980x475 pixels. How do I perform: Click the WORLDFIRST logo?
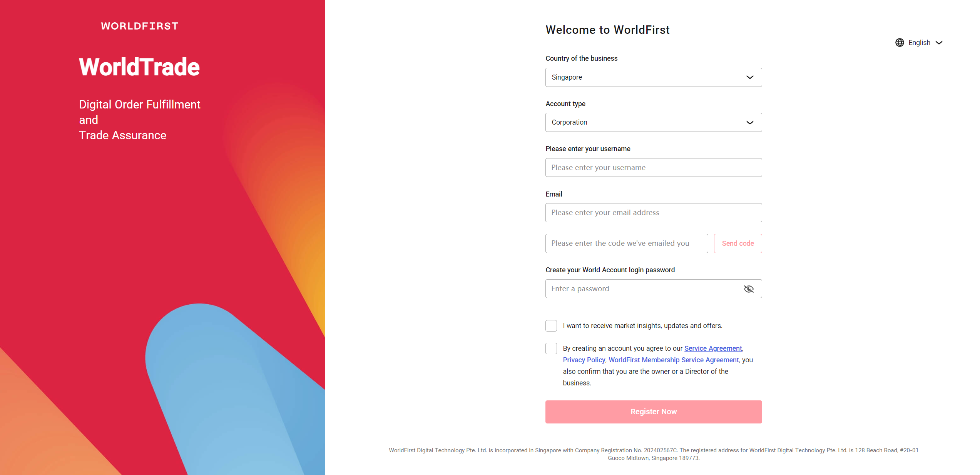139,26
